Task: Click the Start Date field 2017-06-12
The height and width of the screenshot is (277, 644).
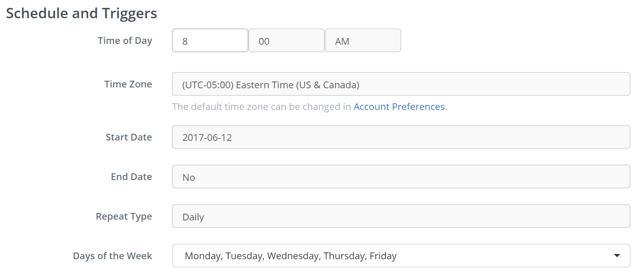Action: tap(401, 137)
